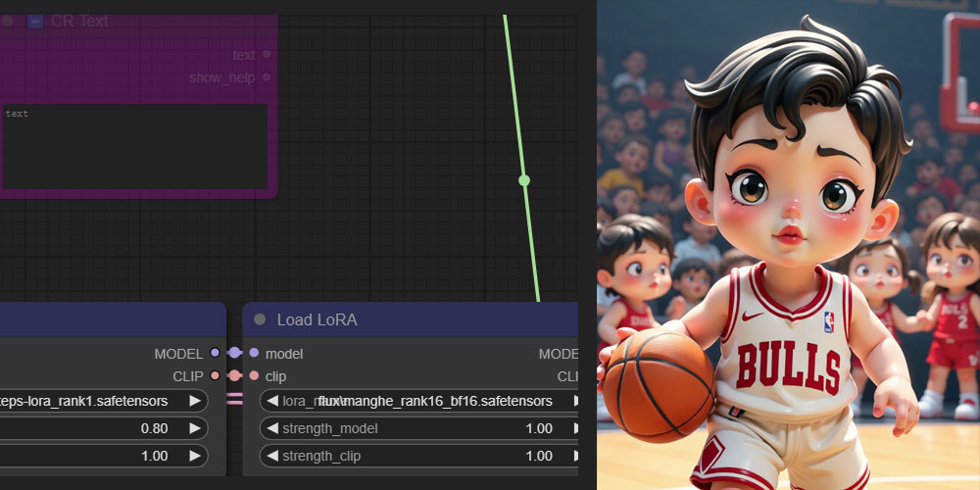980x490 pixels.
Task: Select next lora after lora_rank1.safetensors using right arrow
Action: [195, 401]
